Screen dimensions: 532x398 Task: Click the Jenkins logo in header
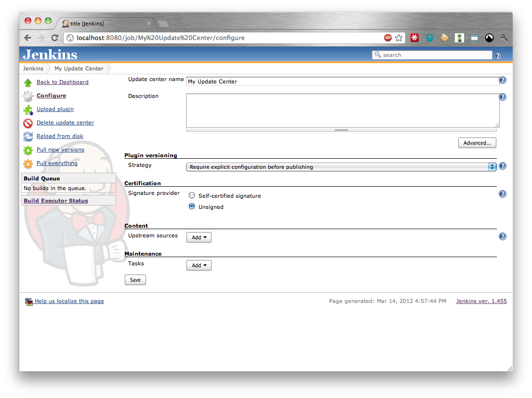pyautogui.click(x=50, y=55)
